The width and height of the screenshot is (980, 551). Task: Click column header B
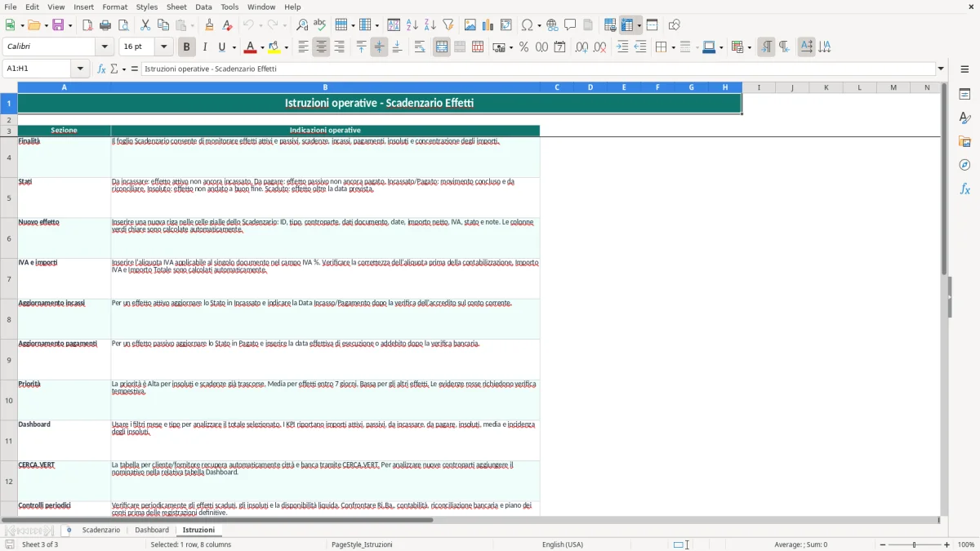[325, 87]
